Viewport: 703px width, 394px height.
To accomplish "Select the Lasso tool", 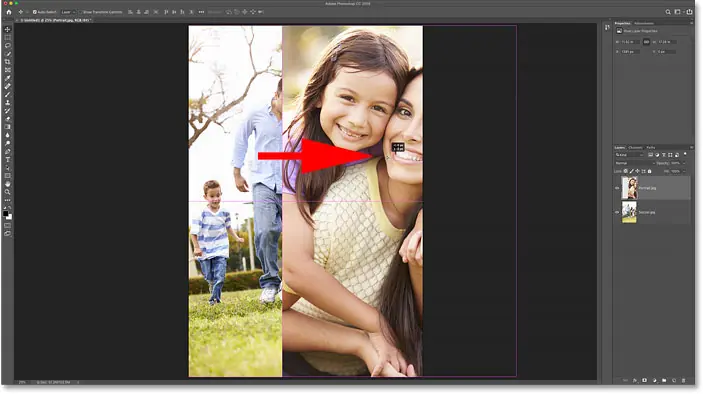I will [8, 46].
